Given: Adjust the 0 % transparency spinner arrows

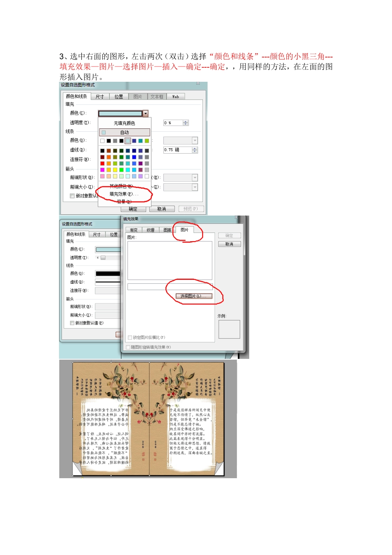Looking at the screenshot, I should [186, 123].
